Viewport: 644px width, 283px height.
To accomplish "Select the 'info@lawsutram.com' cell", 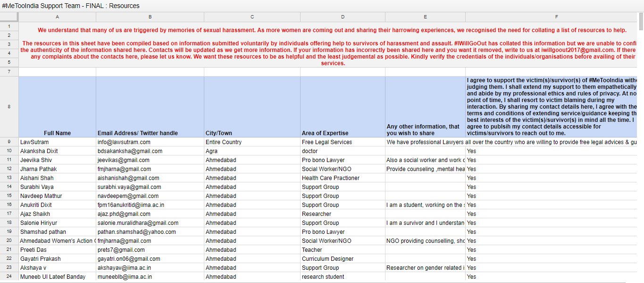I will (x=150, y=142).
